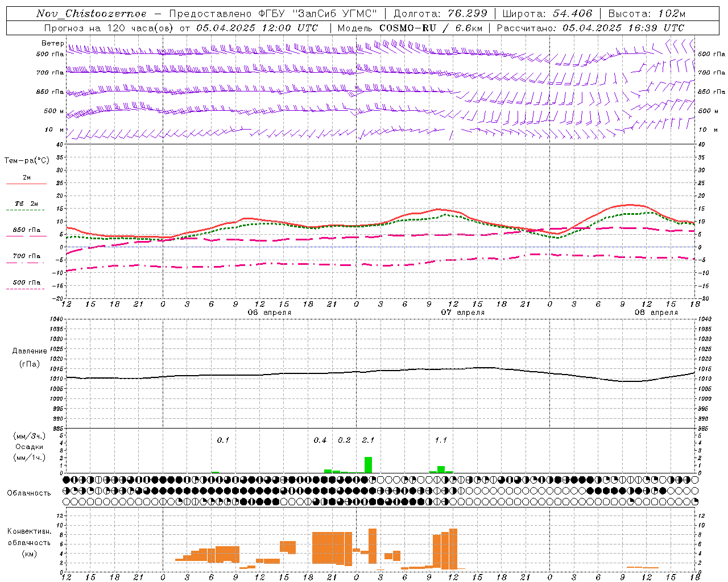Click the "(км)" unit under convective cloud label

coord(29,554)
